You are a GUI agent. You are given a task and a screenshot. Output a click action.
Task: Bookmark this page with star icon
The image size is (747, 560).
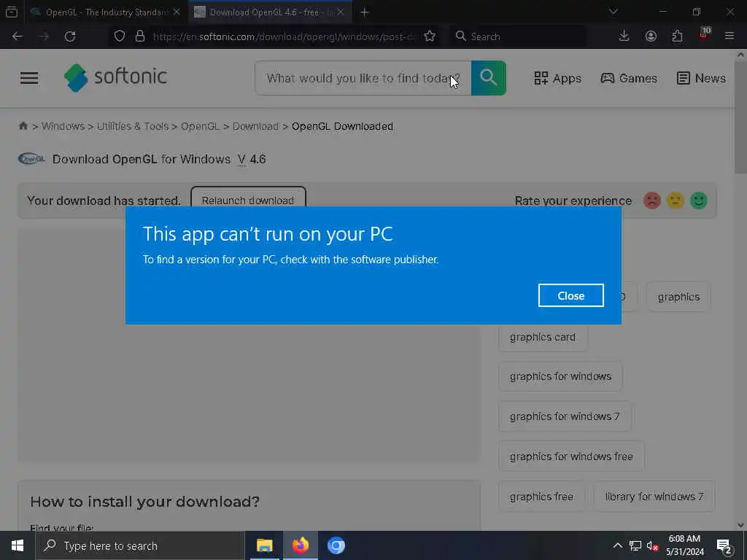(429, 36)
